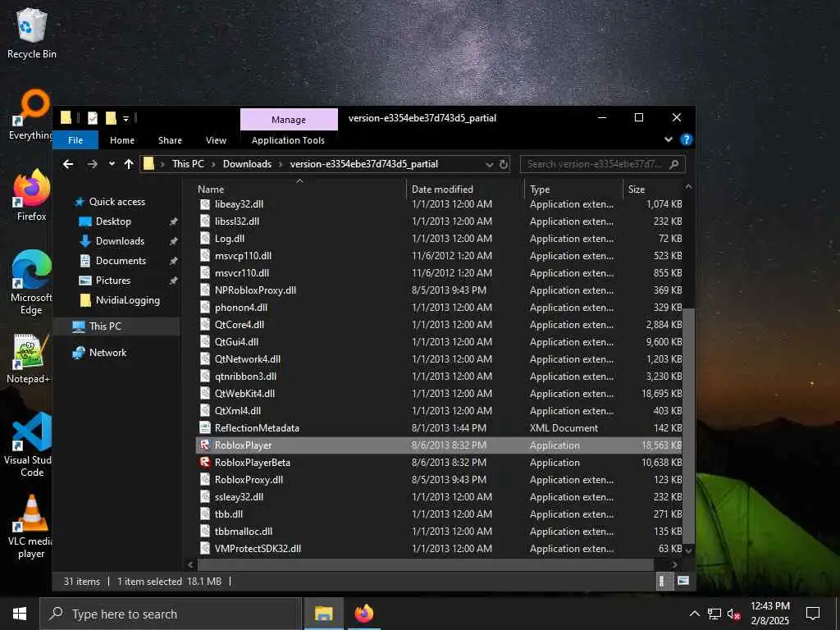Open Desktop in navigation pane
The image size is (840, 630).
[x=113, y=221]
